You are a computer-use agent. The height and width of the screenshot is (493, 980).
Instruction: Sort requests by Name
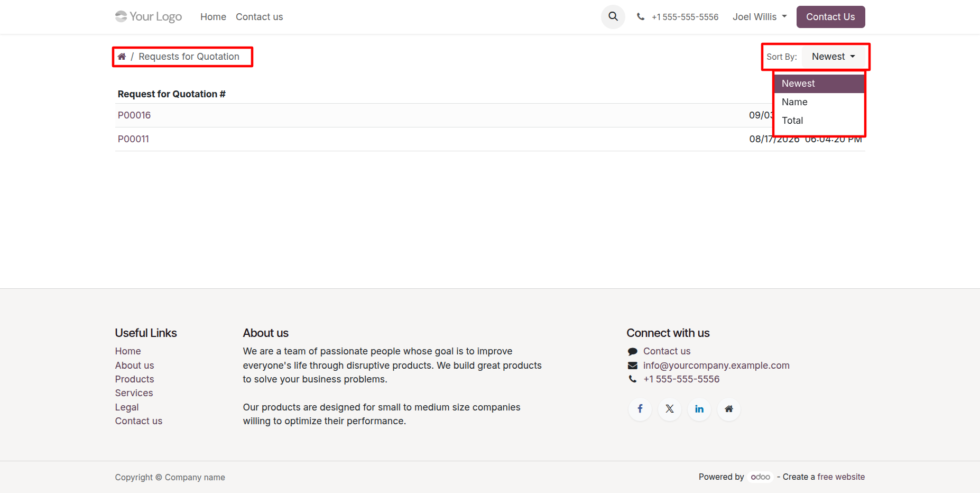[x=819, y=102]
